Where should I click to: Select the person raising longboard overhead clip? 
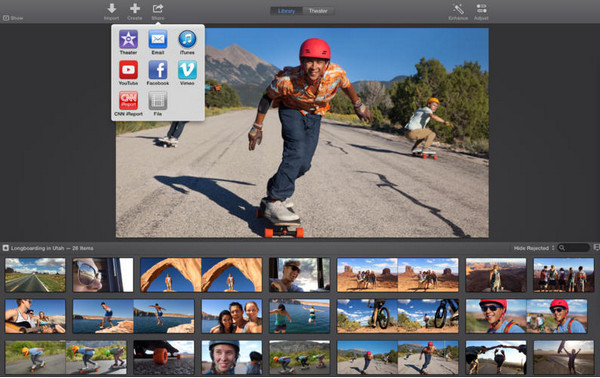[564, 357]
